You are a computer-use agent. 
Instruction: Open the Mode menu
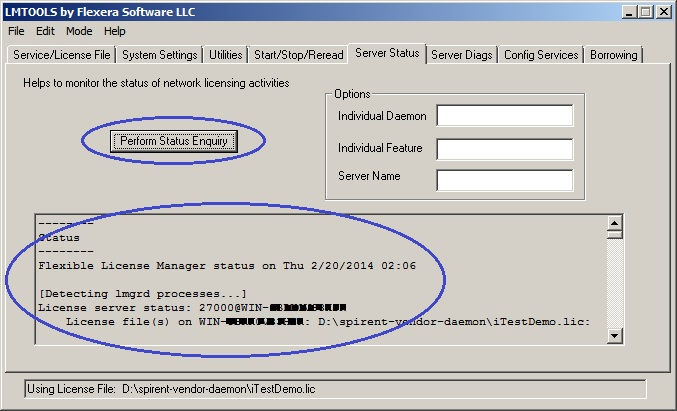[x=79, y=31]
